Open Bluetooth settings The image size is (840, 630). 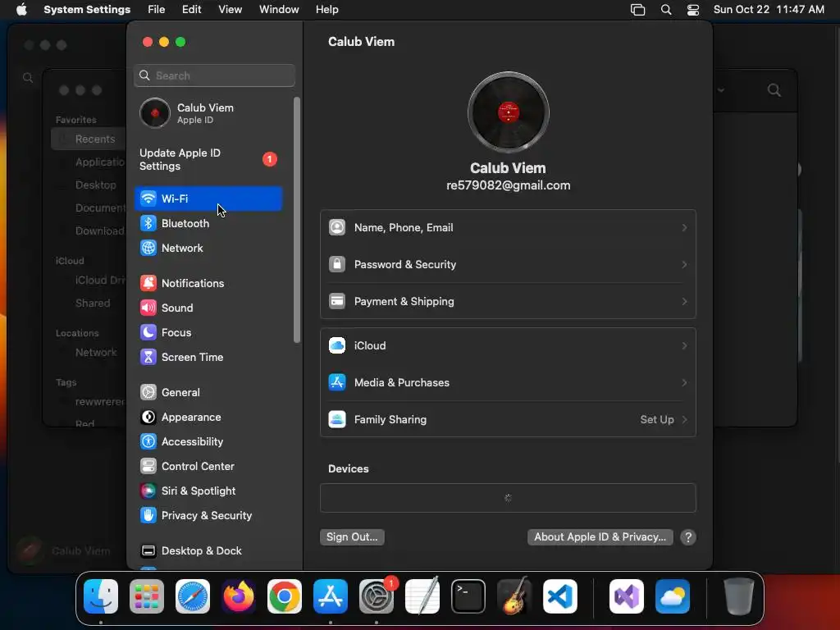[x=208, y=223]
